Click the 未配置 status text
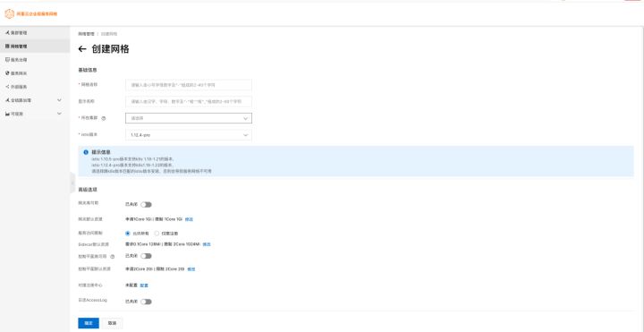The width and height of the screenshot is (644, 332). 131,285
